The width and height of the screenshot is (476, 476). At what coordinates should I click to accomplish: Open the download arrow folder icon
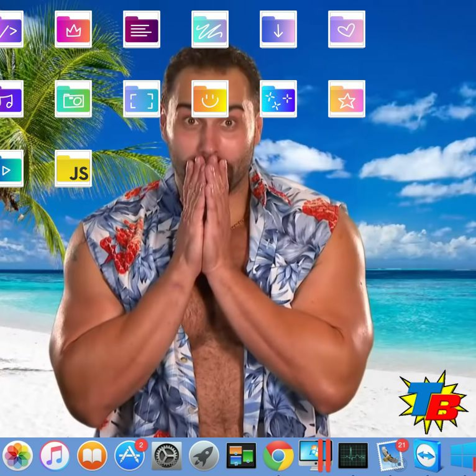coord(278,29)
